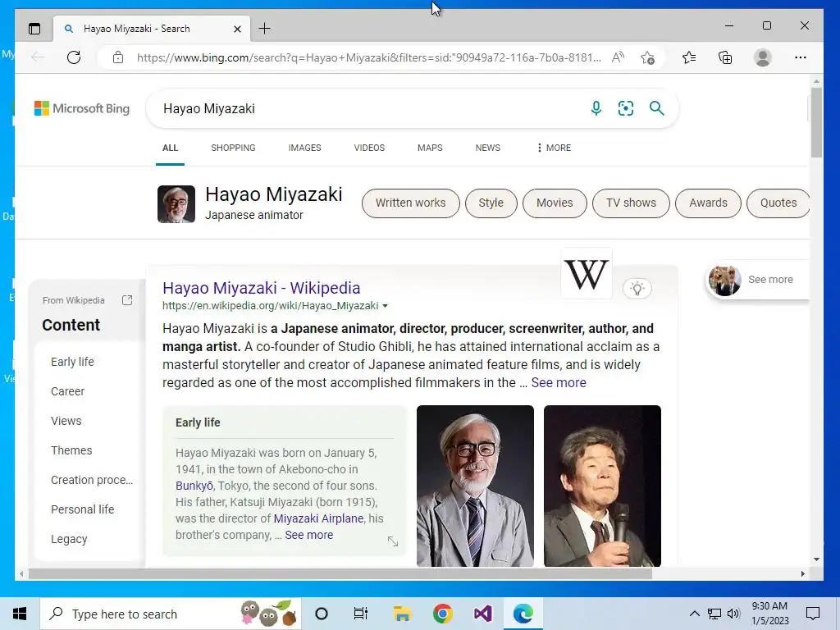Switch to the SHOPPING tab
The width and height of the screenshot is (840, 630).
(x=233, y=148)
